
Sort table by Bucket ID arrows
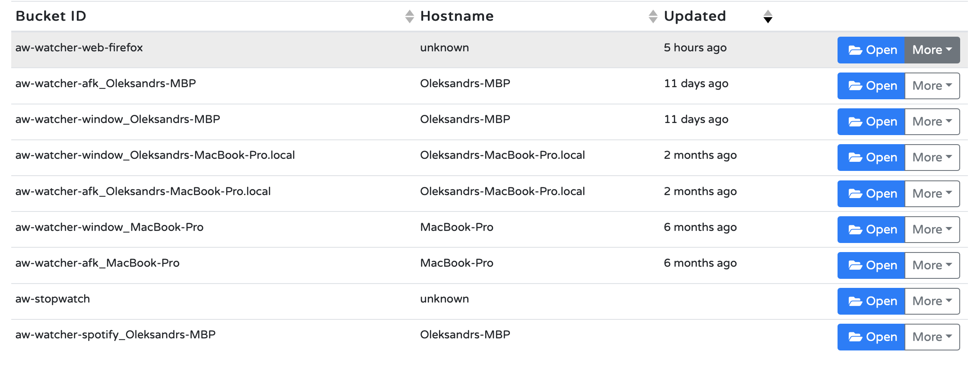tap(409, 16)
